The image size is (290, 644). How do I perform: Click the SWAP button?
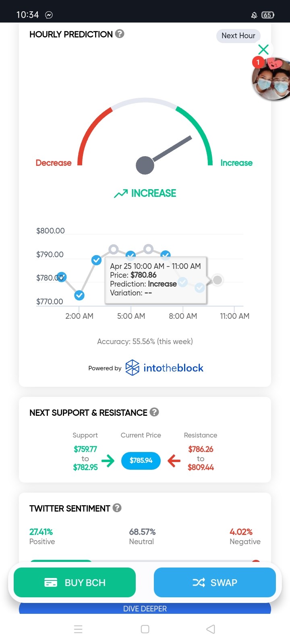(215, 582)
